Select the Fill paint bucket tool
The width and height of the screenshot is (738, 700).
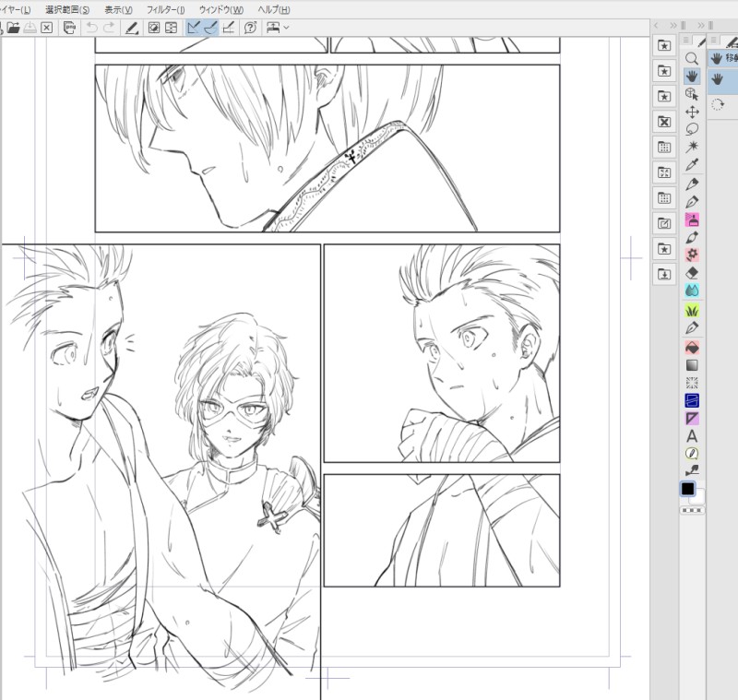tap(691, 348)
